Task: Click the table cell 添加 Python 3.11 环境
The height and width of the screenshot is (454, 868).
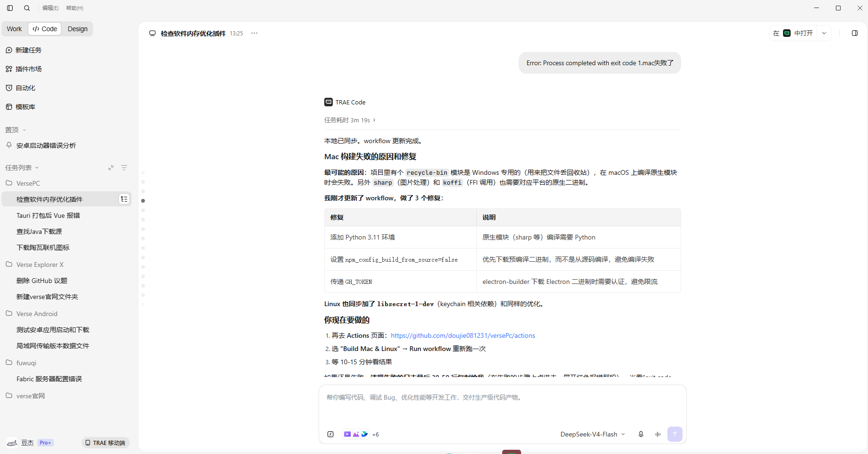Action: pyautogui.click(x=400, y=237)
